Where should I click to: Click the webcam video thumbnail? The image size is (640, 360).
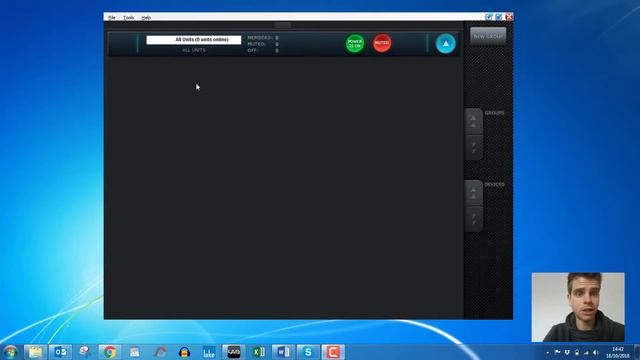[x=578, y=307]
